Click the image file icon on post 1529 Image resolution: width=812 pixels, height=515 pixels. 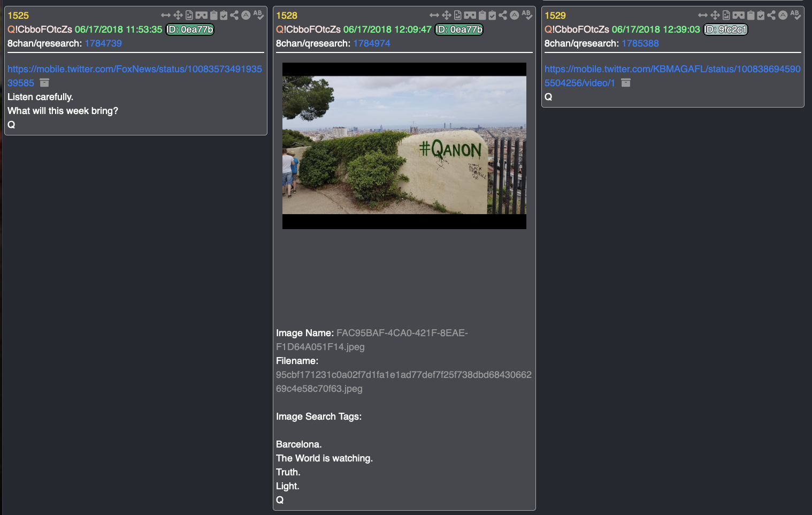pyautogui.click(x=726, y=16)
